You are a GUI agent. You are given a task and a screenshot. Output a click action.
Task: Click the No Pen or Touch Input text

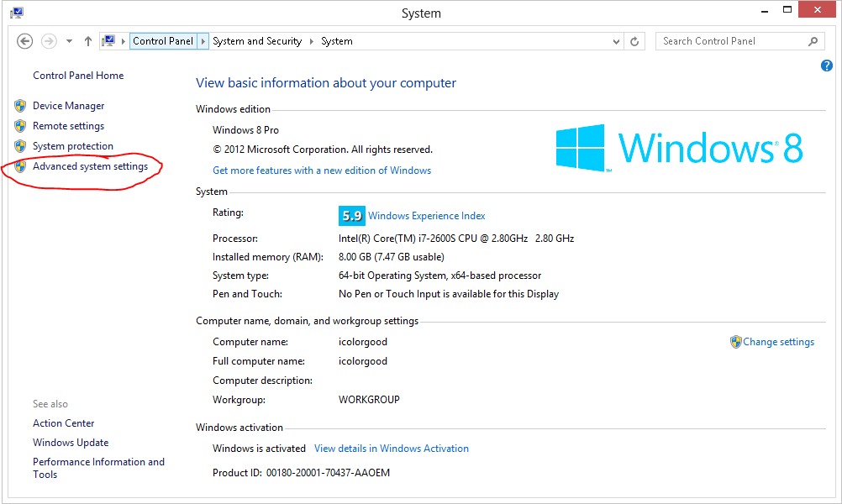tap(449, 294)
